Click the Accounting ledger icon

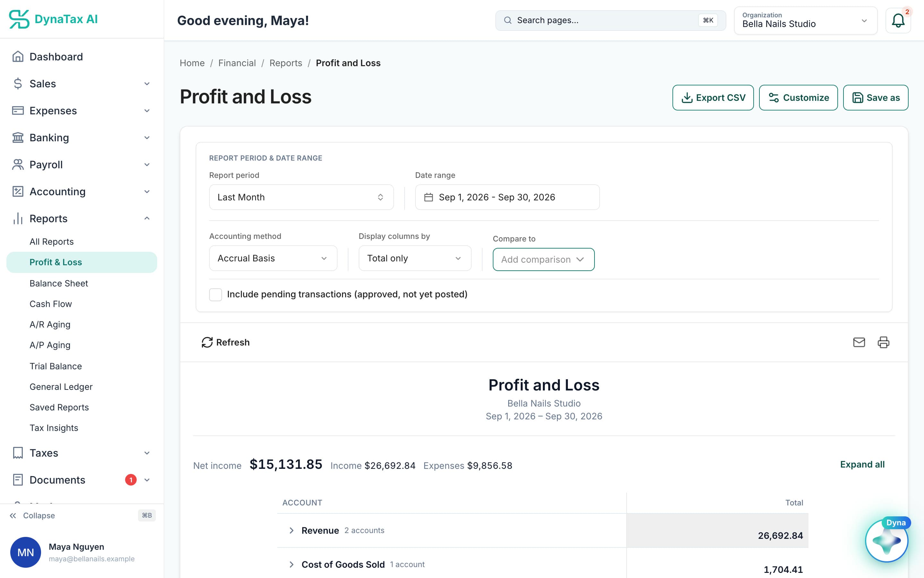[18, 191]
